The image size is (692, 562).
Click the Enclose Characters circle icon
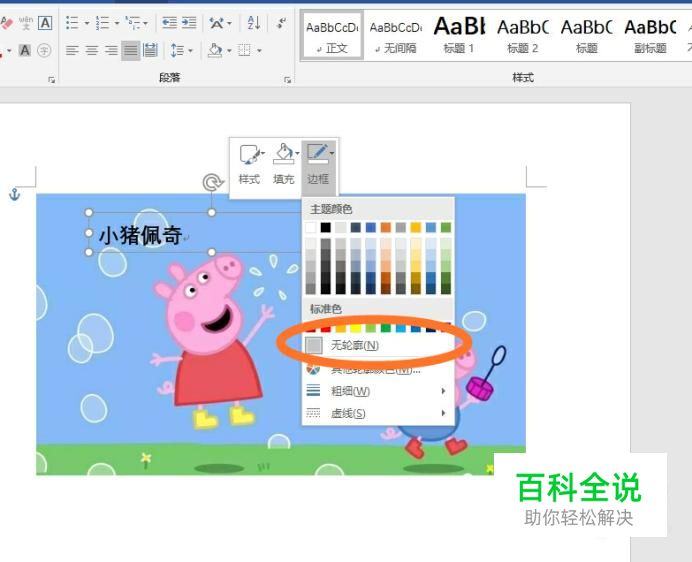pos(44,50)
